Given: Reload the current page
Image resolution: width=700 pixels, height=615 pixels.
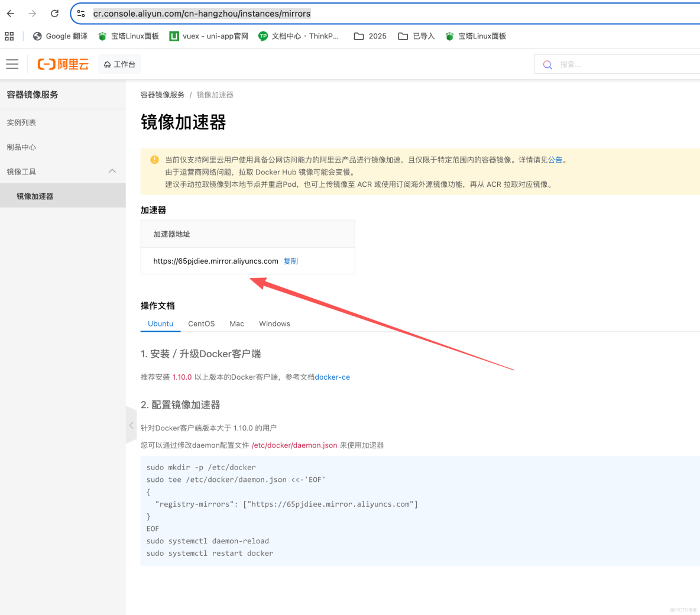Looking at the screenshot, I should [x=54, y=13].
